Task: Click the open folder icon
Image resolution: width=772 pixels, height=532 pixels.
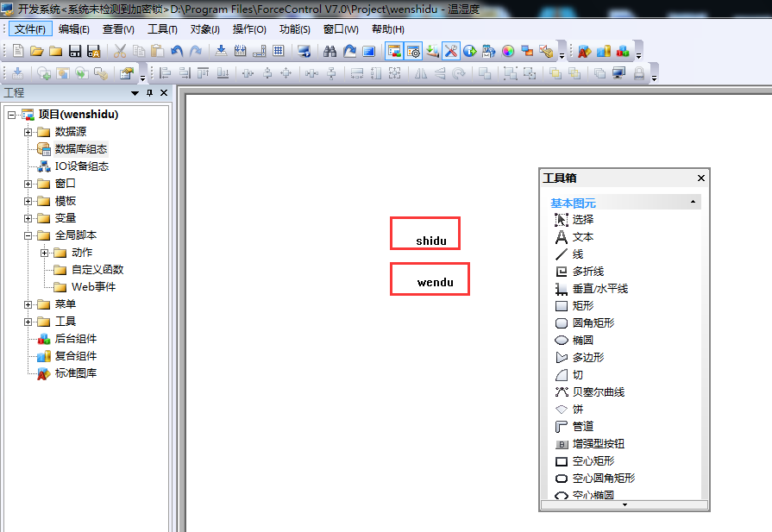Action: tap(37, 51)
